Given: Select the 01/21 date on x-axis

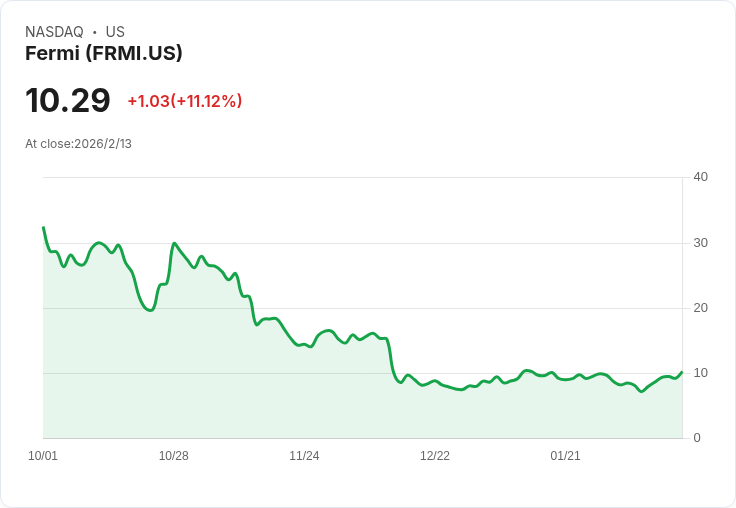Looking at the screenshot, I should click(x=565, y=456).
